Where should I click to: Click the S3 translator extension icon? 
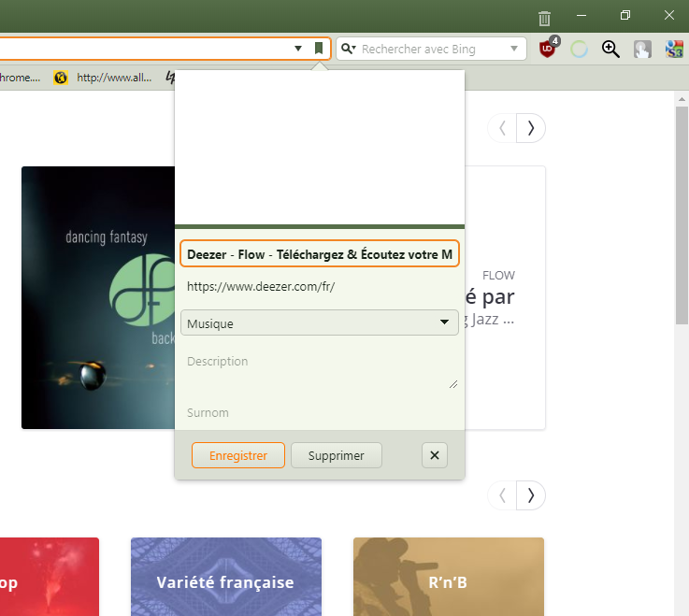(x=674, y=50)
